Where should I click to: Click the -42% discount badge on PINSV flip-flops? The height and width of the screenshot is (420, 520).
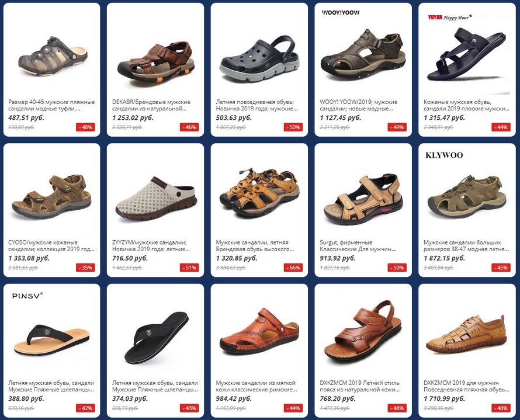click(x=85, y=408)
